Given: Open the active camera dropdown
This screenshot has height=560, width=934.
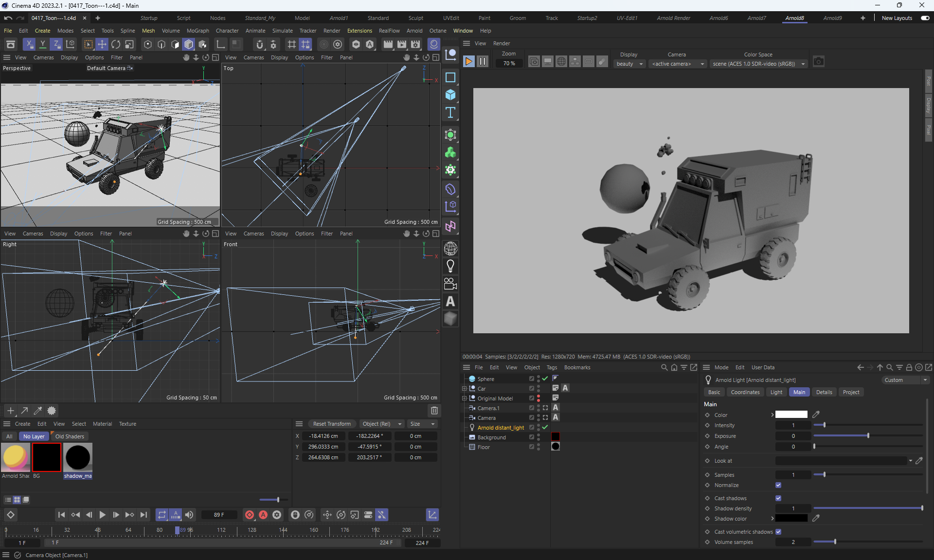Looking at the screenshot, I should [x=678, y=64].
